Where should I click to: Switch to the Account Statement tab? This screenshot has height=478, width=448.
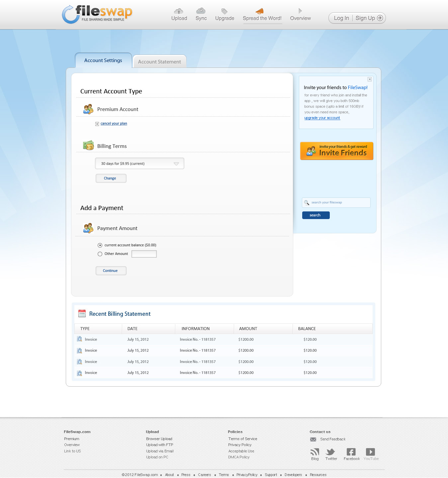point(159,62)
